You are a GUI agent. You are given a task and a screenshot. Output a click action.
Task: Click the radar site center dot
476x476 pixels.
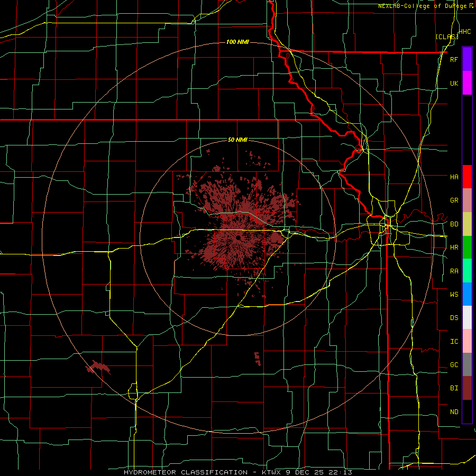pyautogui.click(x=239, y=237)
